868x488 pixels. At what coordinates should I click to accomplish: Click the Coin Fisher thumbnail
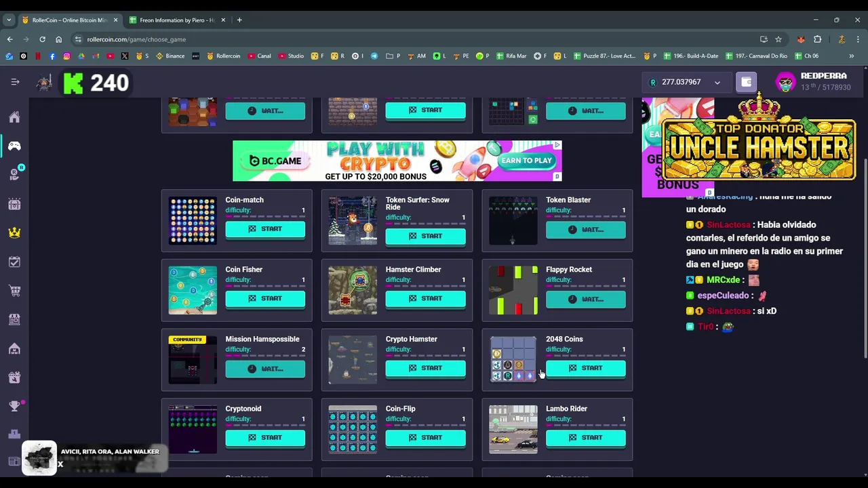pos(193,290)
